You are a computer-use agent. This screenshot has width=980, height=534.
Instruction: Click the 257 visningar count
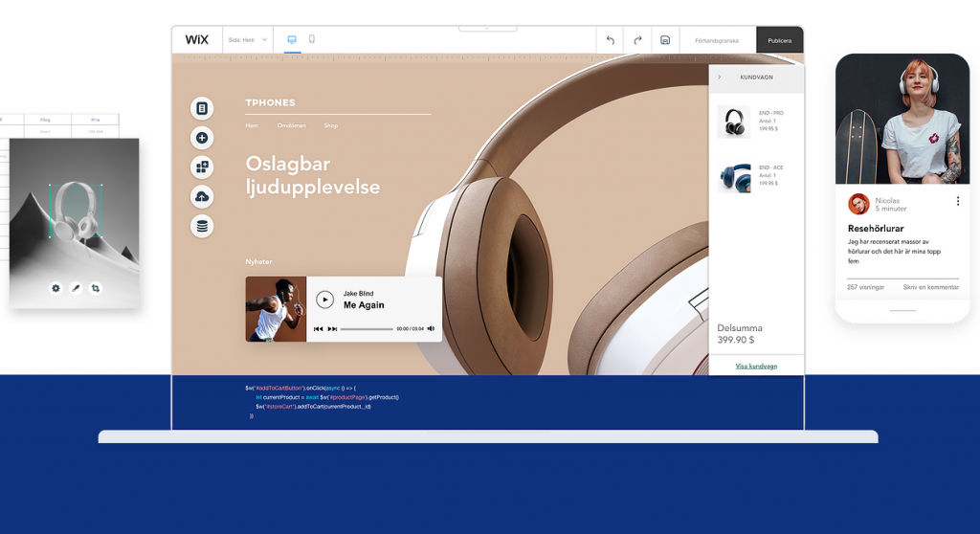865,287
